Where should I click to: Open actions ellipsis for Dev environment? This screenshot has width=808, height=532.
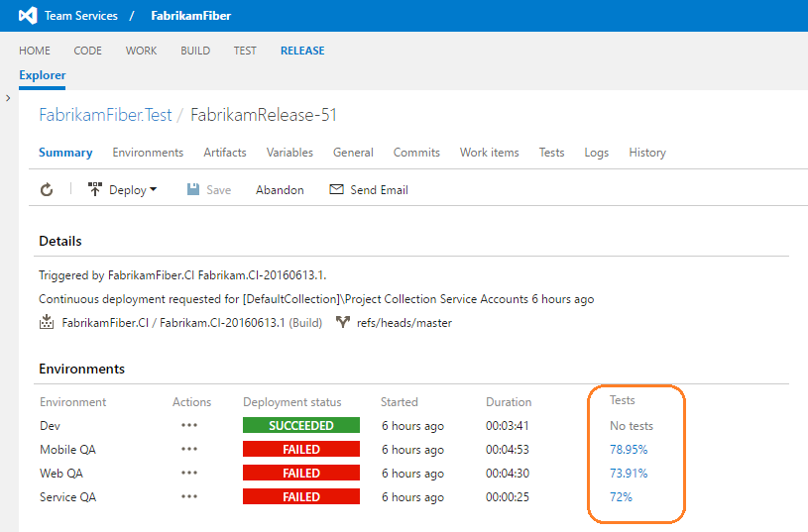[190, 426]
